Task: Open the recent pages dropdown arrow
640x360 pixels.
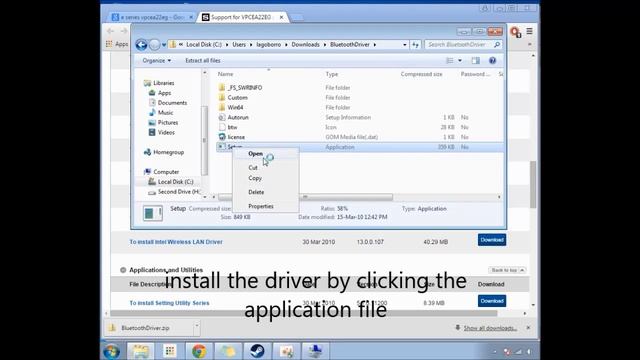Action: coord(164,44)
